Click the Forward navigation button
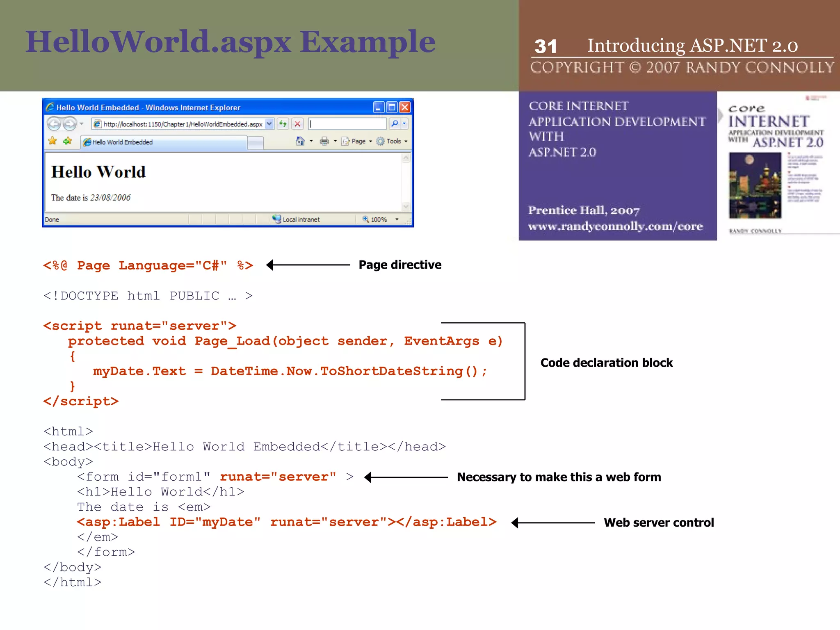Viewport: 840px width, 630px height. click(x=70, y=123)
